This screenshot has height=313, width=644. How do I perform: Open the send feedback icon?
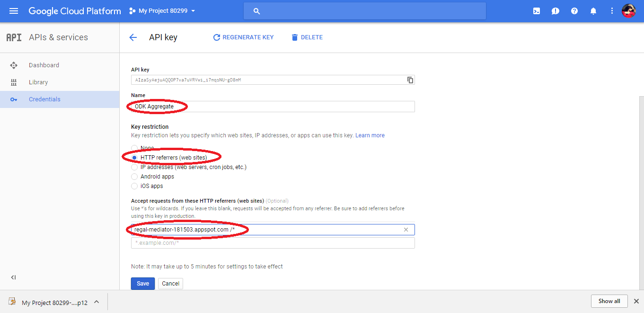pos(556,11)
